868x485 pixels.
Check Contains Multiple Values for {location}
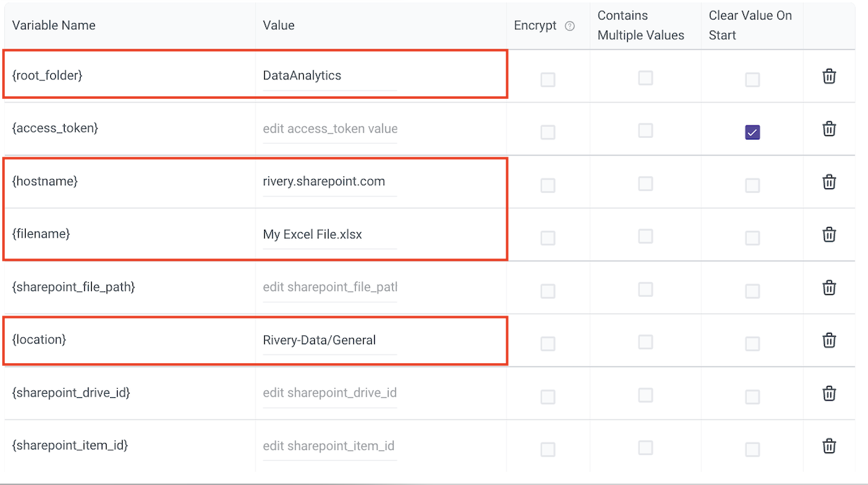[646, 341]
